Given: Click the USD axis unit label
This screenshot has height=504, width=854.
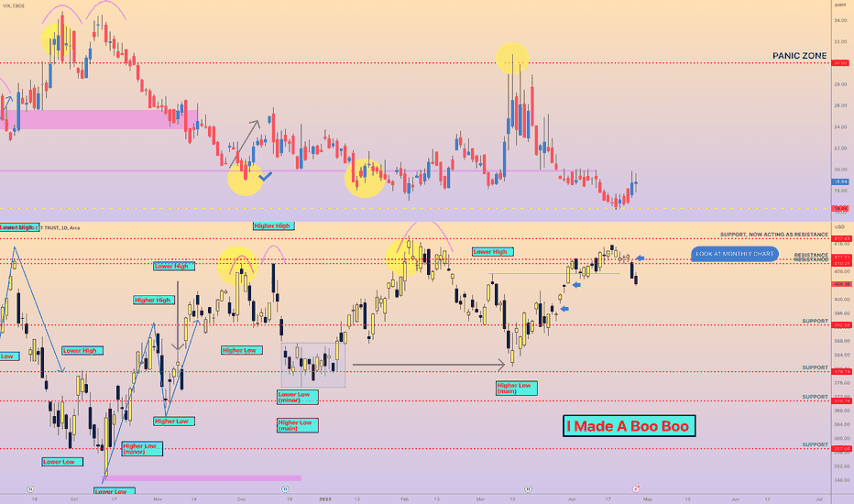Looking at the screenshot, I should 839,227.
